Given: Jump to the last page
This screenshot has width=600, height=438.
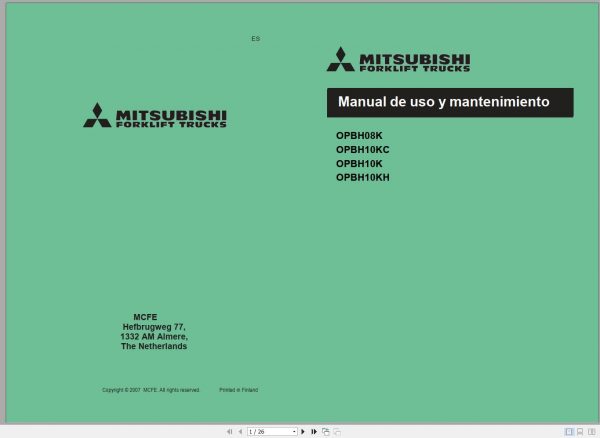Looking at the screenshot, I should tap(314, 431).
